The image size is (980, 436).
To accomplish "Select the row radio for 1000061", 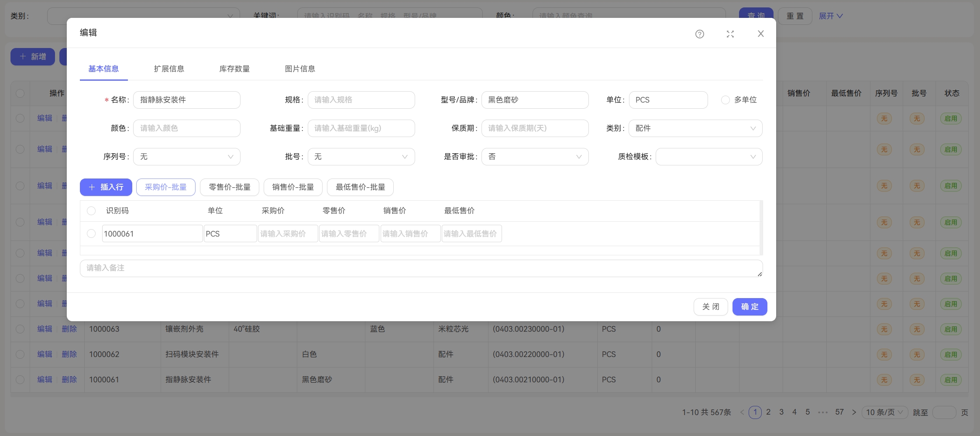I will point(91,233).
